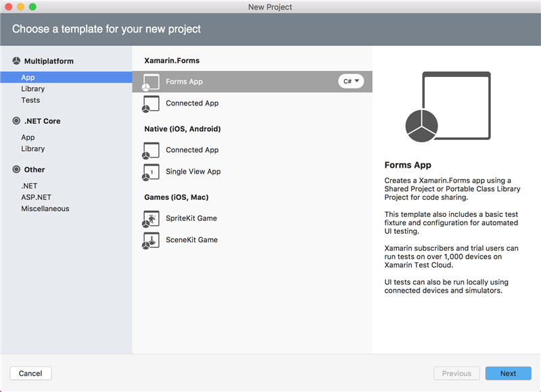The image size is (541, 392).
Task: Minimize the New Project window
Action: [x=21, y=7]
